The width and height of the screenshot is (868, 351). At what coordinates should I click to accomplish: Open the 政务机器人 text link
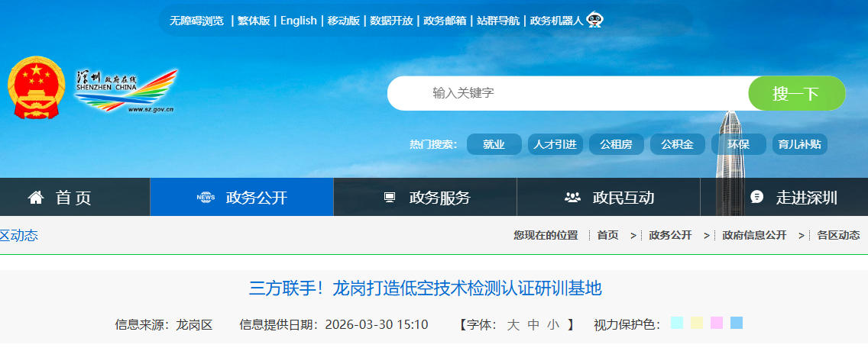point(557,21)
